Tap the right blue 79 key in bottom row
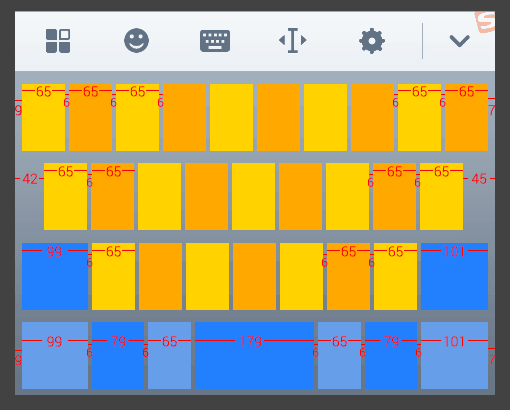510x410 pixels. point(391,355)
